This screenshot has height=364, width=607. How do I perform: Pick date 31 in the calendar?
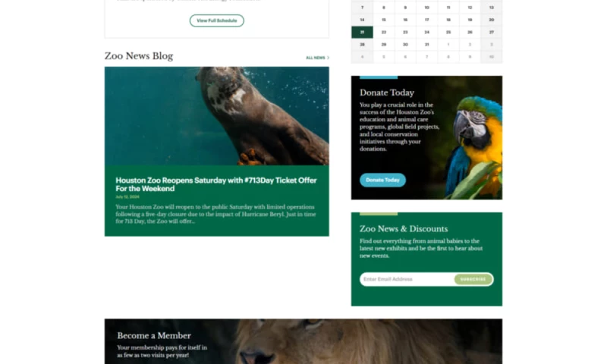(x=426, y=45)
